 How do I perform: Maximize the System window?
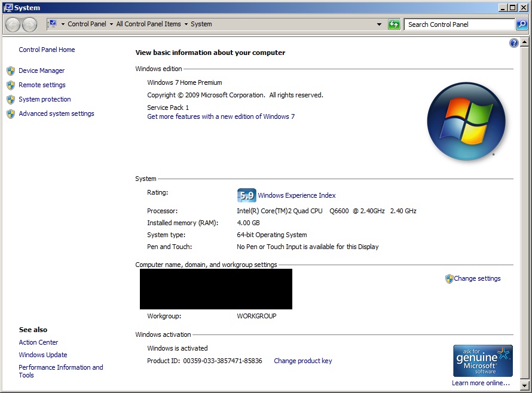[x=513, y=7]
